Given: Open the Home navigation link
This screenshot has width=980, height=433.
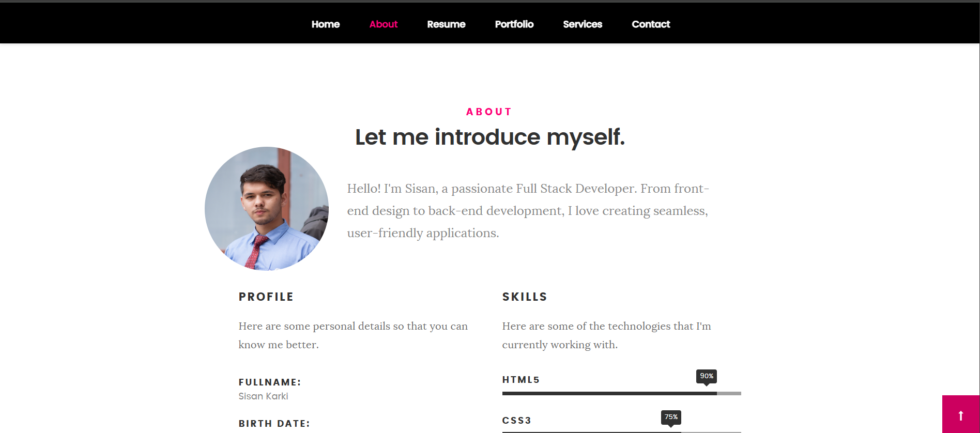Looking at the screenshot, I should [x=326, y=24].
